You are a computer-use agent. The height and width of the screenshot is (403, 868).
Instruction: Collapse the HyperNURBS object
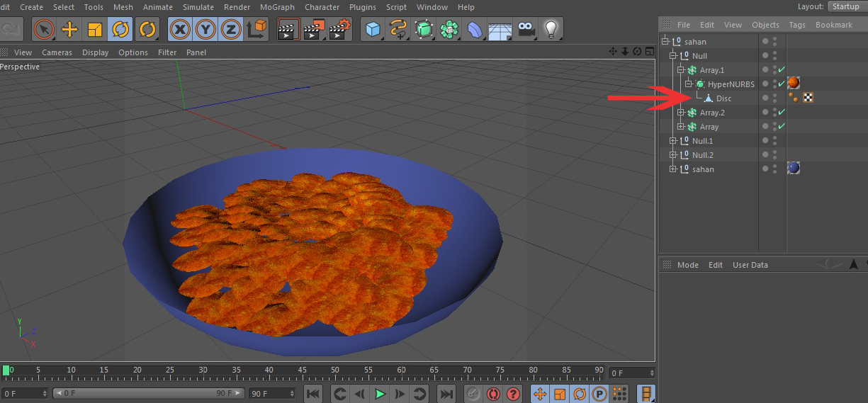click(689, 84)
